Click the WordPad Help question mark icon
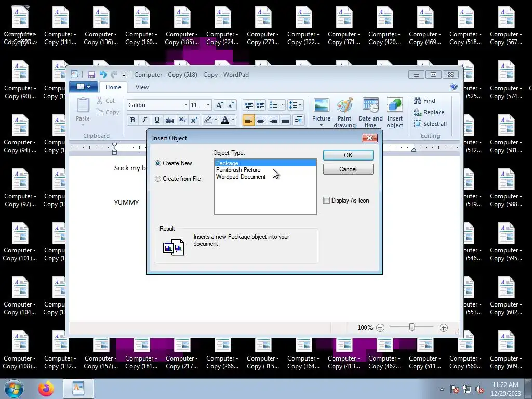 (x=454, y=87)
